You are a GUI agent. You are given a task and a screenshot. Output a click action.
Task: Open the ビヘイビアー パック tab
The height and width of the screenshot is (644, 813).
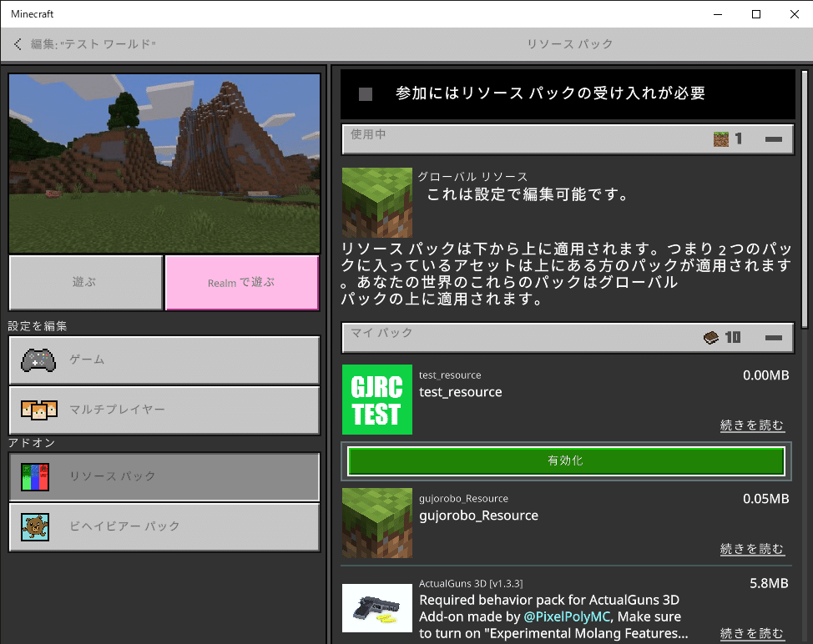click(164, 527)
